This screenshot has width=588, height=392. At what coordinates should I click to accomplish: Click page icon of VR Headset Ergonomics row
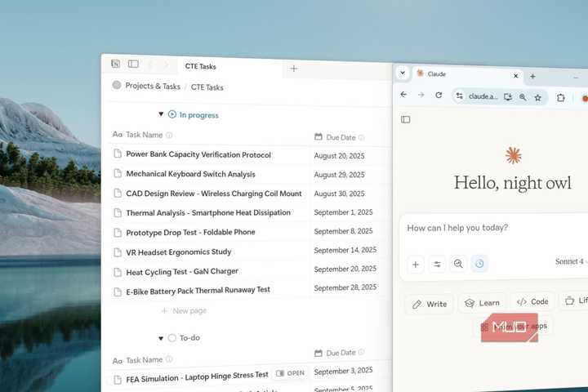(x=118, y=252)
